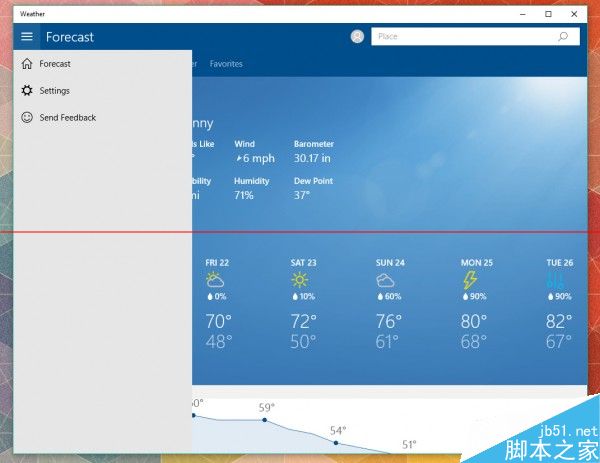Click the 76° high temperature

click(x=389, y=321)
